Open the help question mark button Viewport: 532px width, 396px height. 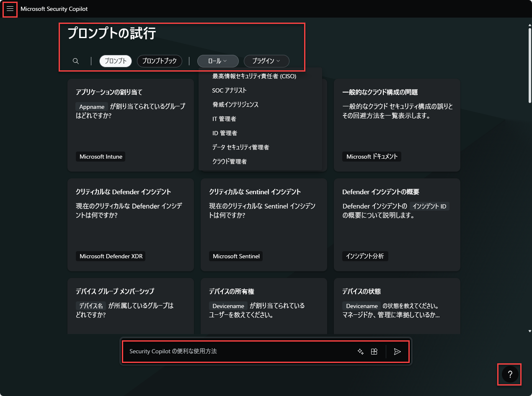pos(510,375)
